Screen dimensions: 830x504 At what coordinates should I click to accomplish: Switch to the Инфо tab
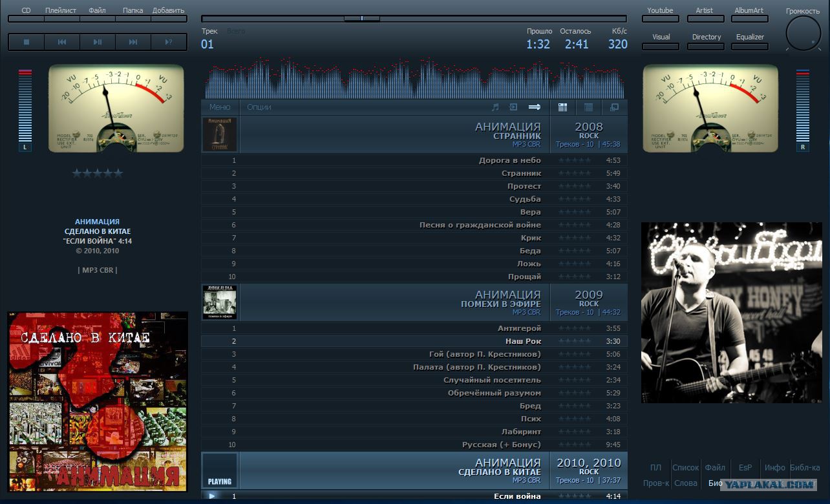click(774, 467)
